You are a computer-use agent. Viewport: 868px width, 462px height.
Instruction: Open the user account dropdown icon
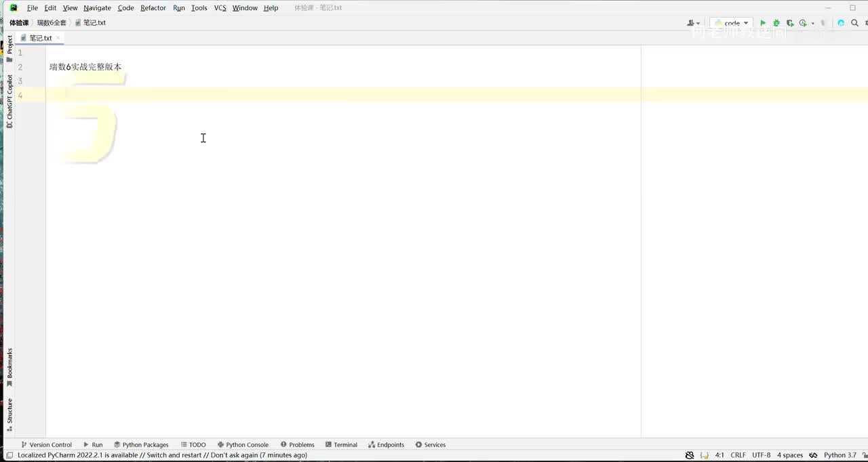[694, 23]
